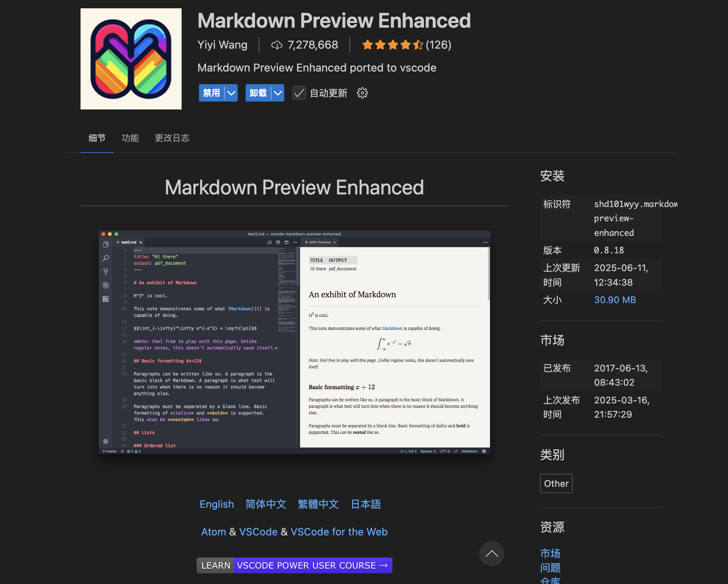Viewport: 728px width, 584px height.
Task: Click the version value 0.8.18
Action: (x=609, y=251)
